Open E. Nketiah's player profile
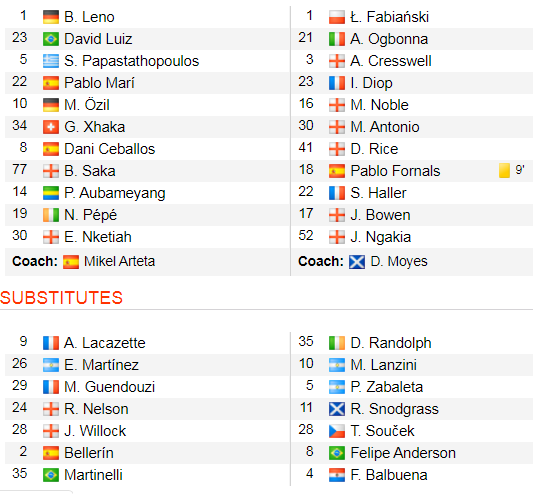The width and height of the screenshot is (533, 494). [x=98, y=237]
